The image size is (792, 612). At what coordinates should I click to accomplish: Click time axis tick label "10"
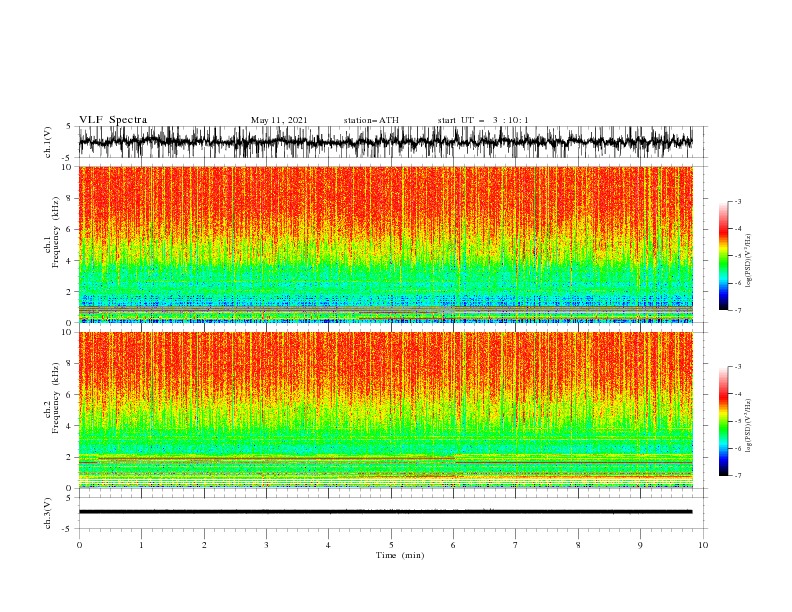click(x=703, y=545)
